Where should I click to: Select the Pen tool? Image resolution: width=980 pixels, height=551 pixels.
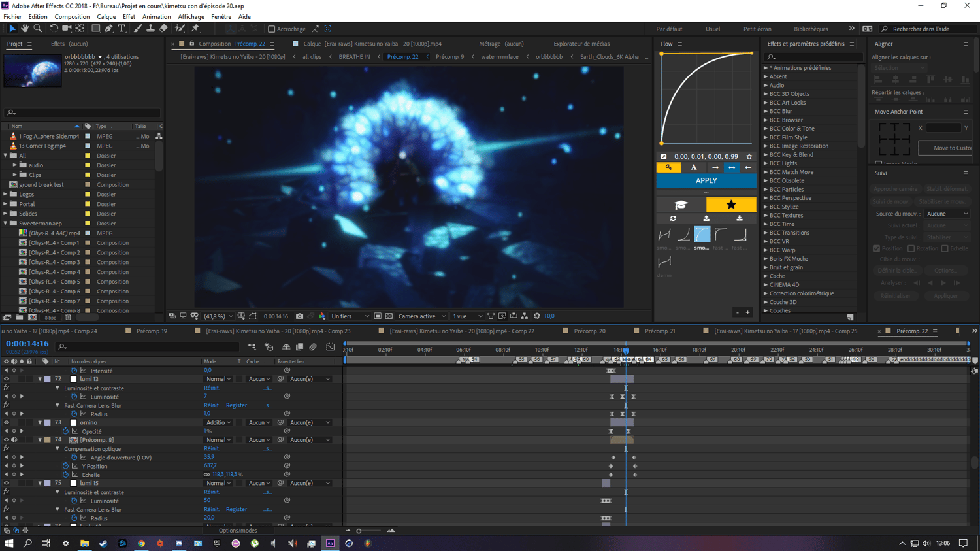108,29
